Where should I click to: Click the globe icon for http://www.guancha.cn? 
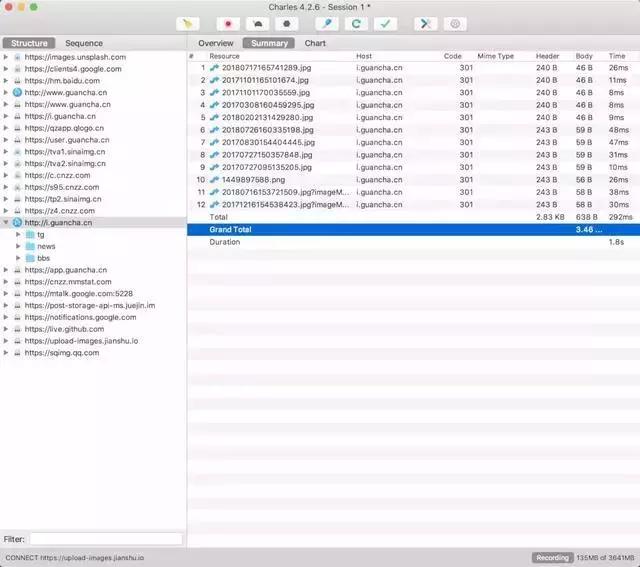tap(17, 93)
